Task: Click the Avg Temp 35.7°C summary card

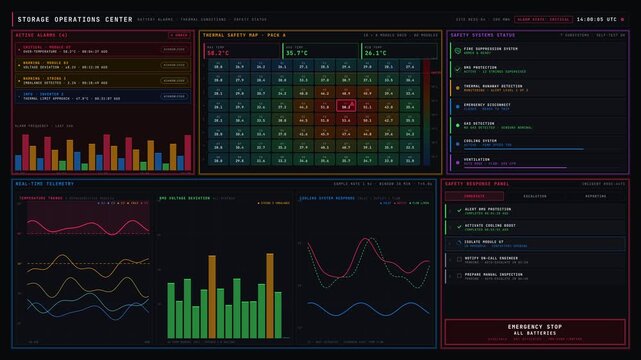Action: pyautogui.click(x=320, y=51)
